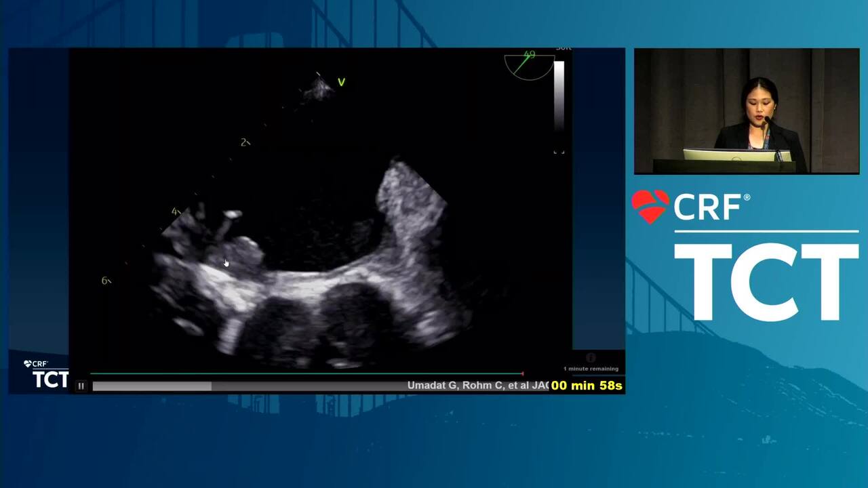Click the depth marker labeled 6

(x=106, y=281)
